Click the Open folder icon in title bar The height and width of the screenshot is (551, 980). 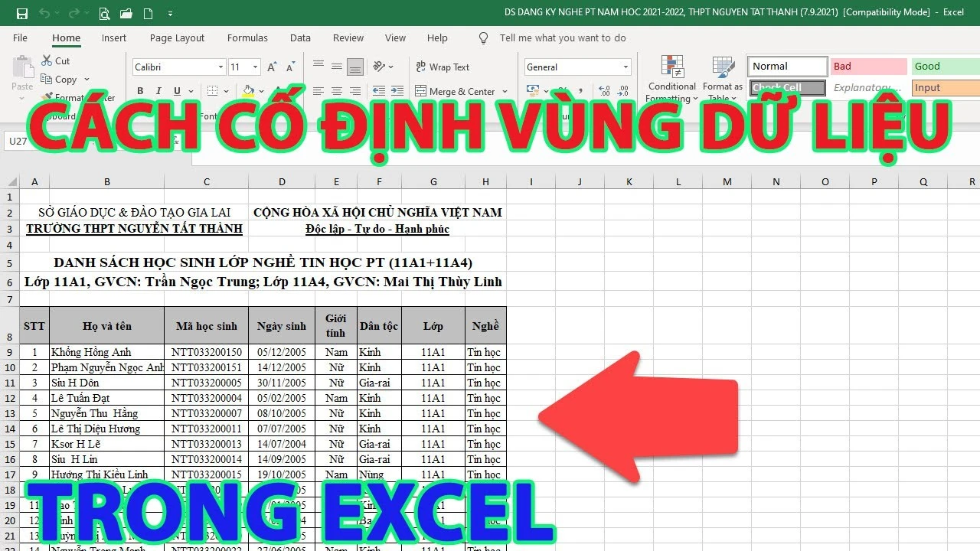126,13
